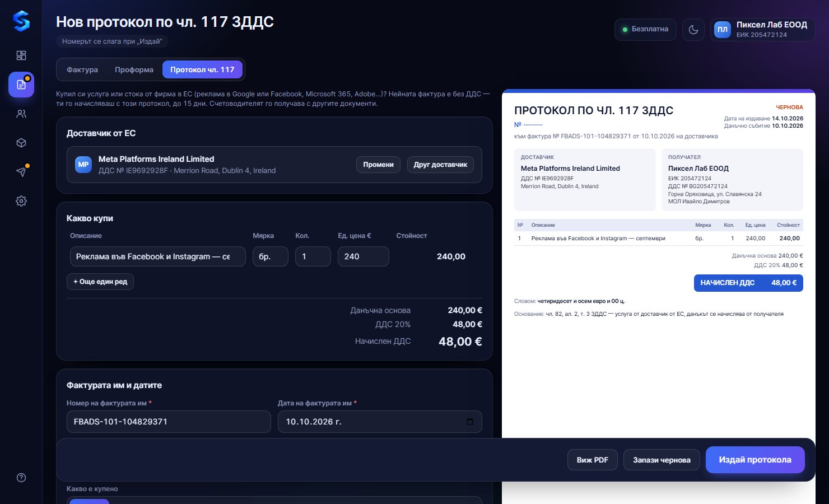Click the invoice number field FBADS-101-104829371
Screen dimensions: 829x504
click(169, 422)
